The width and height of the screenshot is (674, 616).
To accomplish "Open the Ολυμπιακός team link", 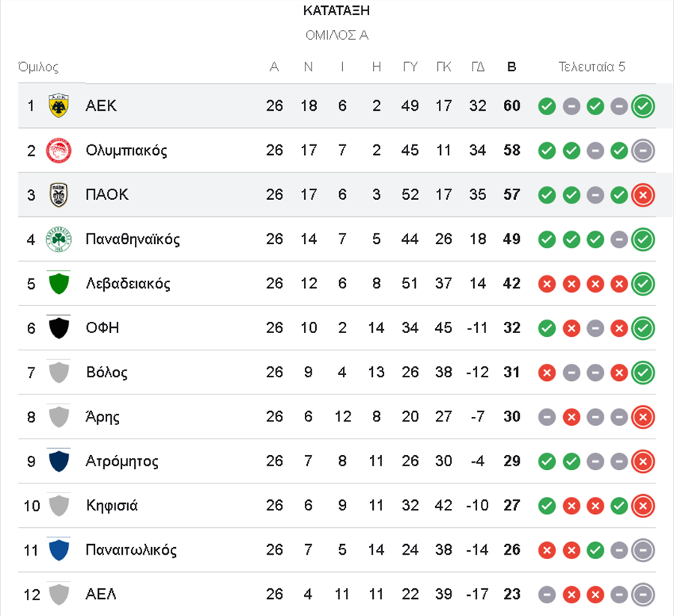I will tap(126, 150).
